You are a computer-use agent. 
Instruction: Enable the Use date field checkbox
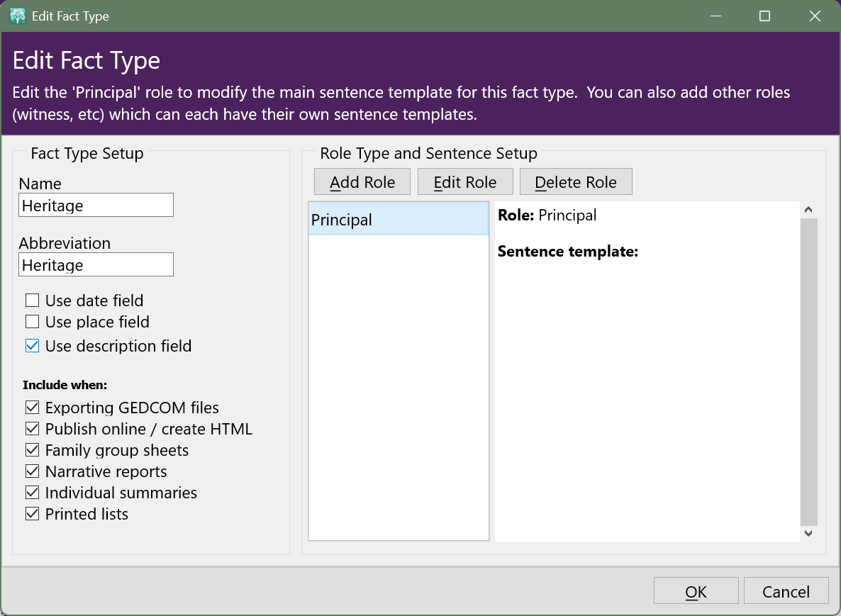click(32, 301)
